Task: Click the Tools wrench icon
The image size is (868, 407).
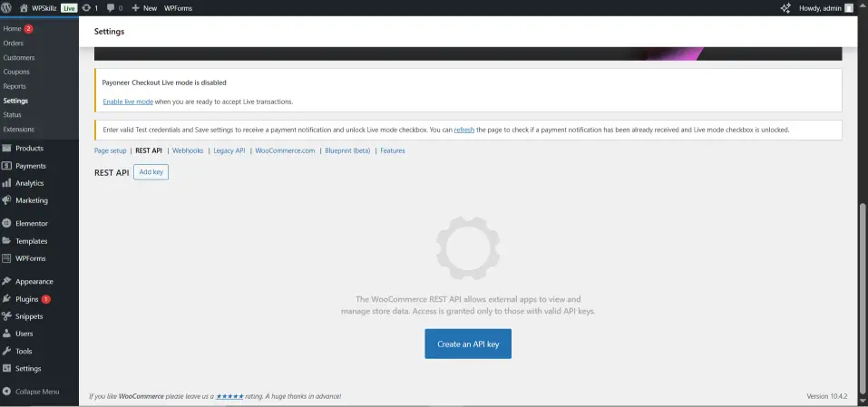Action: click(x=6, y=351)
